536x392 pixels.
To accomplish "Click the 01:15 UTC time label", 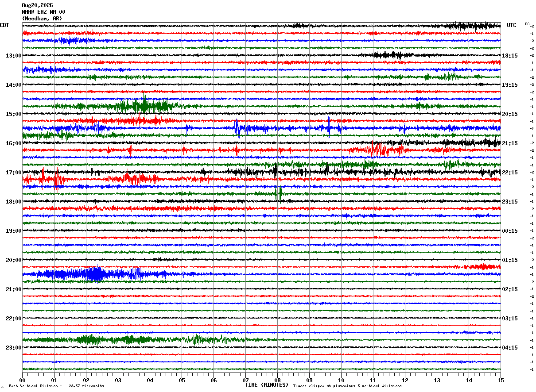I will pyautogui.click(x=510, y=260).
